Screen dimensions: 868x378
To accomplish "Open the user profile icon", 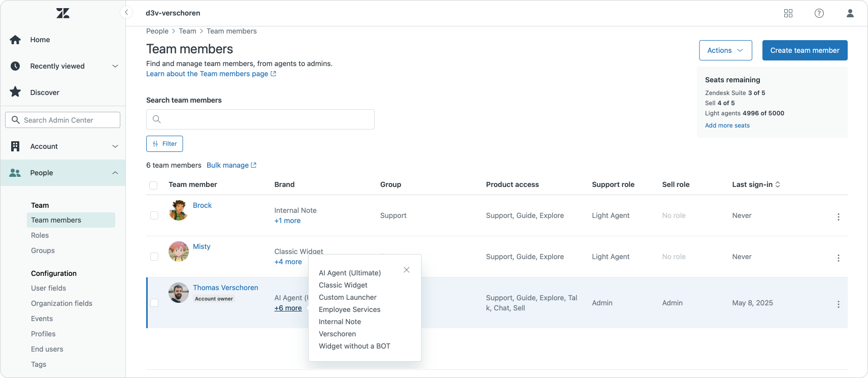I will tap(850, 13).
